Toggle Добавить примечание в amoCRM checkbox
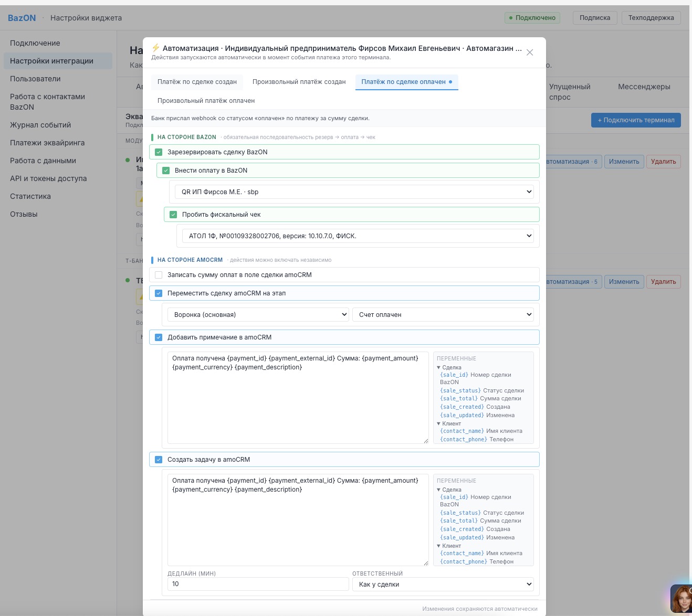The image size is (692, 616). (159, 337)
